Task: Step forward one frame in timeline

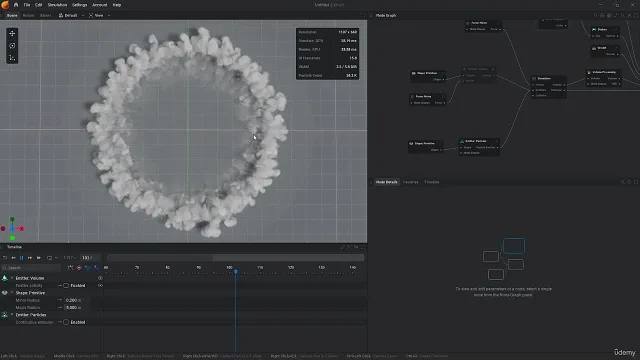Action: pyautogui.click(x=30, y=258)
